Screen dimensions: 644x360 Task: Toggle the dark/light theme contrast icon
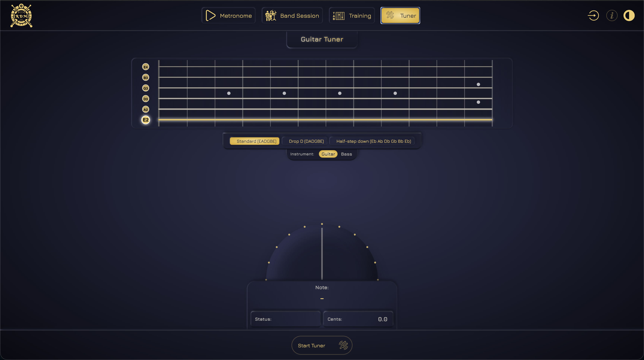click(x=629, y=15)
